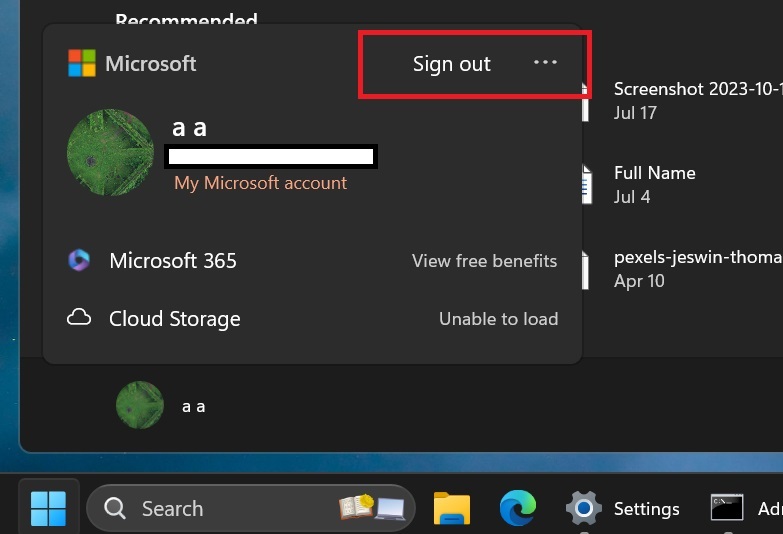The image size is (783, 534).
Task: Click the large green profile picture
Action: [x=110, y=152]
